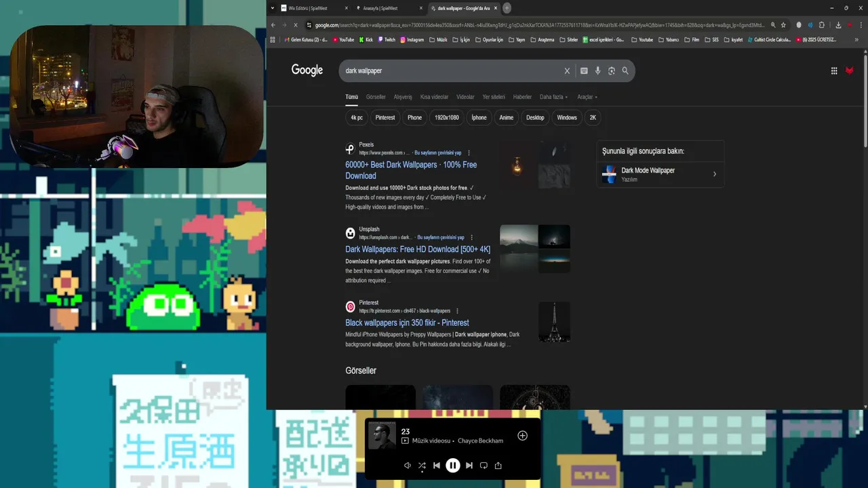868x488 pixels.
Task: Expand the Dark Mode Wallpaper related result chevron
Action: (x=714, y=174)
